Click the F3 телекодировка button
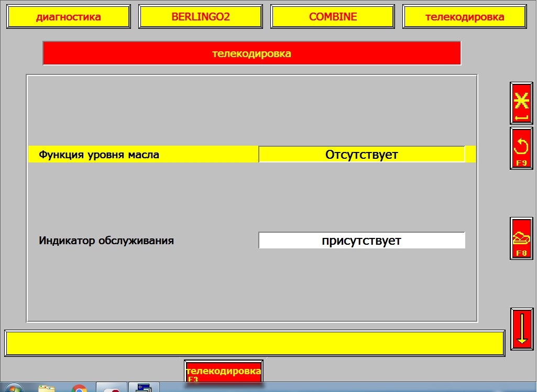The height and width of the screenshot is (392, 537). click(224, 372)
